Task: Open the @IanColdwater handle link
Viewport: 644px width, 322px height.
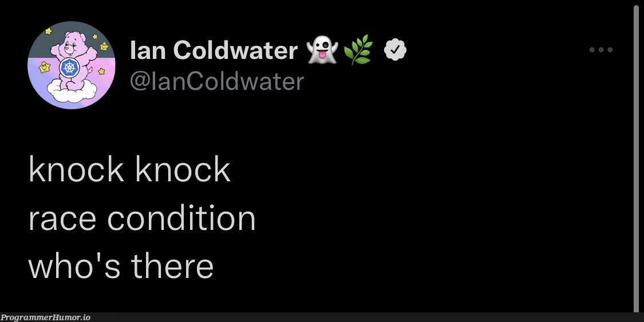Action: (x=217, y=81)
